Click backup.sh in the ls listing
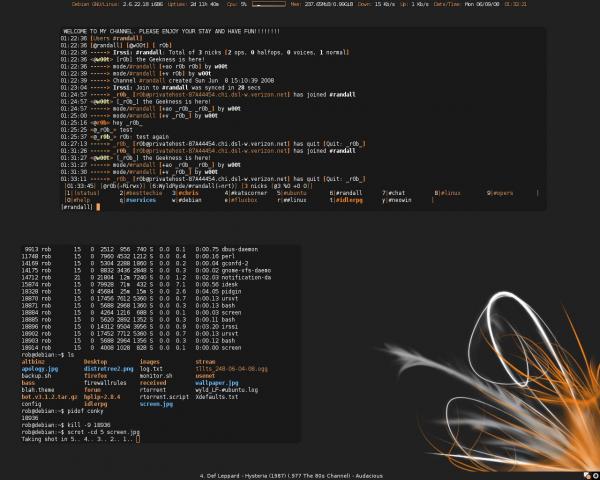Viewport: 600px width, 480px height. pyautogui.click(x=36, y=376)
